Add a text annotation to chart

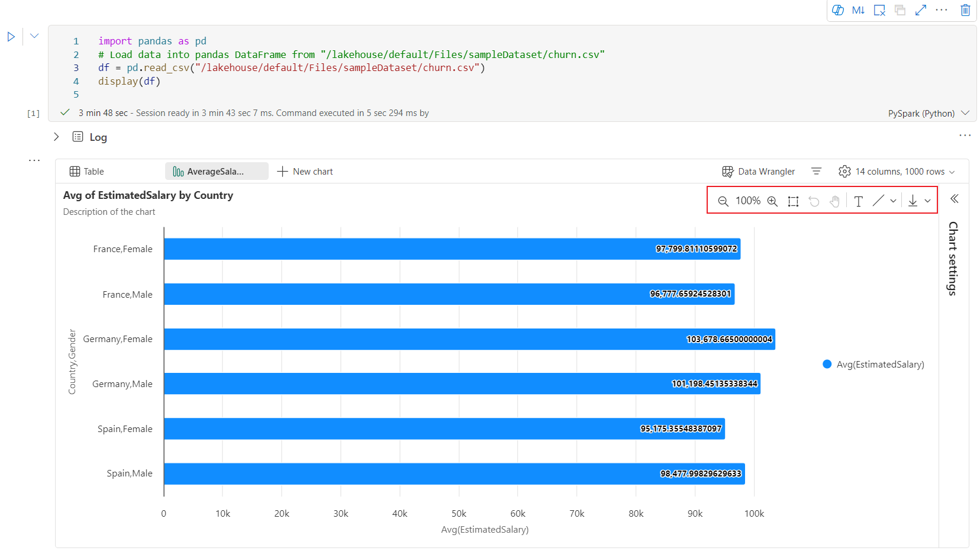pyautogui.click(x=858, y=201)
